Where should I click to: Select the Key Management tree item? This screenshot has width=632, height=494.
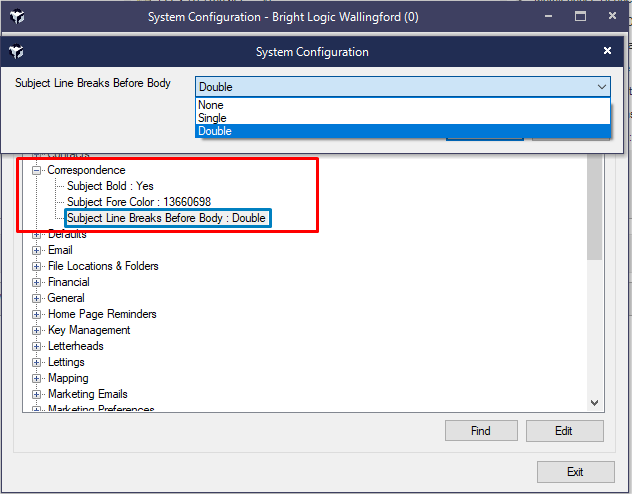(89, 330)
